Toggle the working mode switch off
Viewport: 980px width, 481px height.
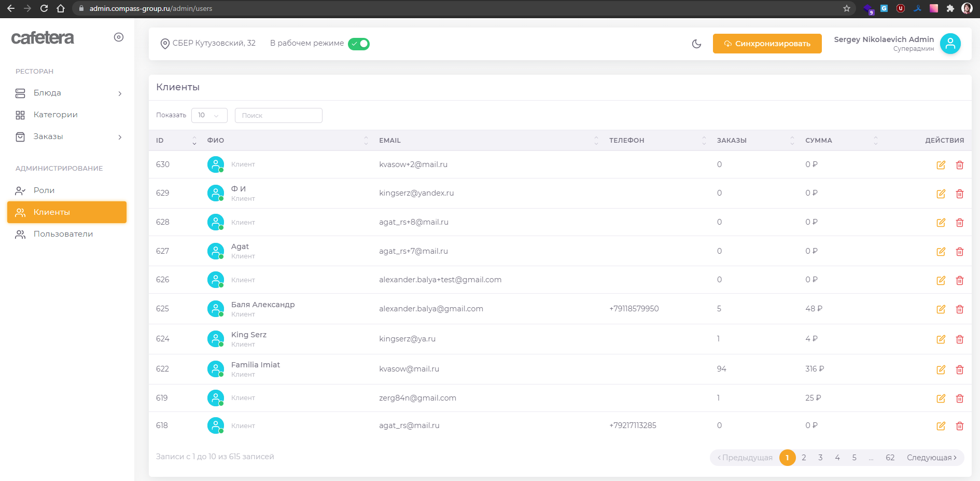359,44
